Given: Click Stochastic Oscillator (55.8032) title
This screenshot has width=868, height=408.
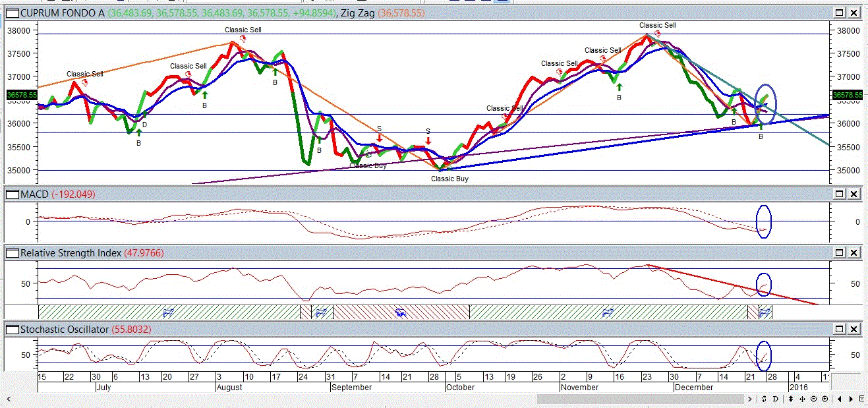Looking at the screenshot, I should pyautogui.click(x=86, y=330).
